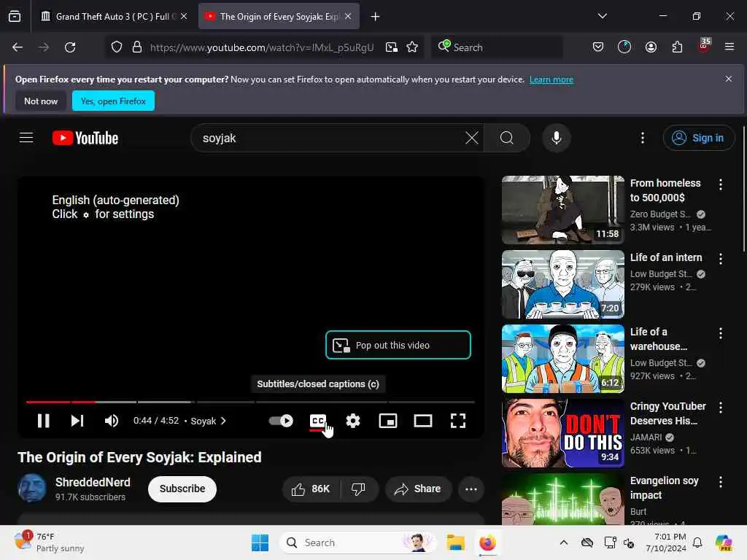Open Learn more link in notification
The height and width of the screenshot is (560, 747).
[551, 79]
